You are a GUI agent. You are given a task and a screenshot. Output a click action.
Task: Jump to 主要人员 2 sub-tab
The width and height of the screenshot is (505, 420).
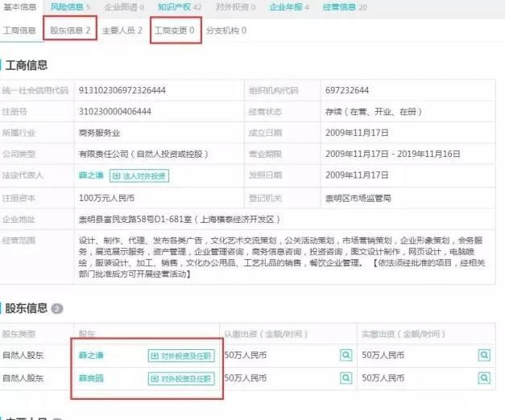[x=122, y=31]
